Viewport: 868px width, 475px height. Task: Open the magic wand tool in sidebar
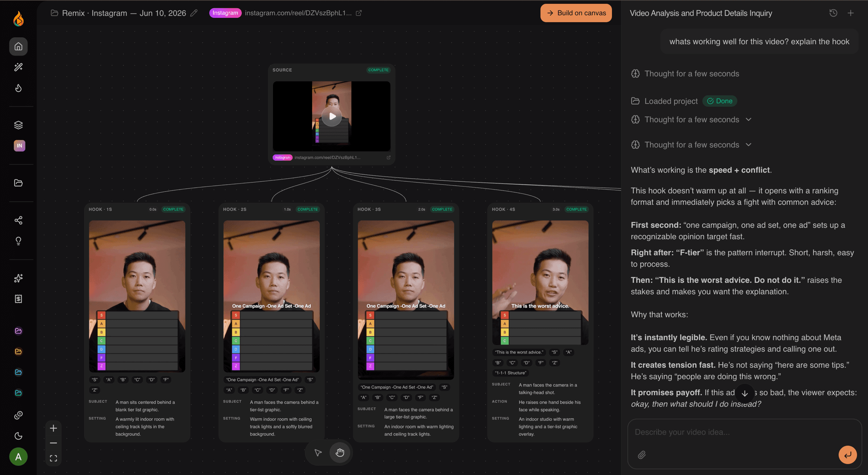pos(18,67)
